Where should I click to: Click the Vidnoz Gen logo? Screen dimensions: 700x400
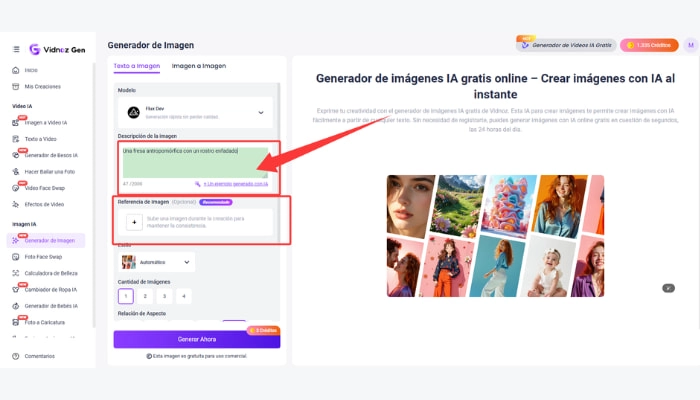click(57, 50)
